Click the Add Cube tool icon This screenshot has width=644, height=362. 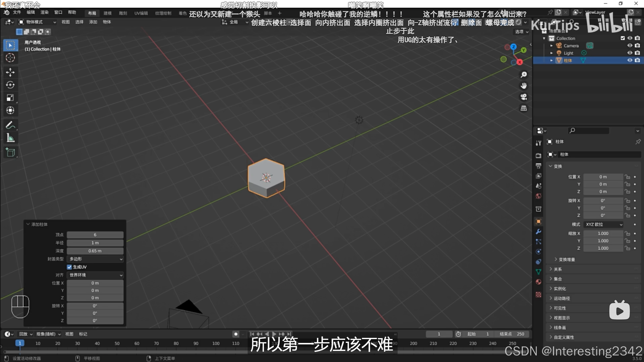pyautogui.click(x=10, y=152)
